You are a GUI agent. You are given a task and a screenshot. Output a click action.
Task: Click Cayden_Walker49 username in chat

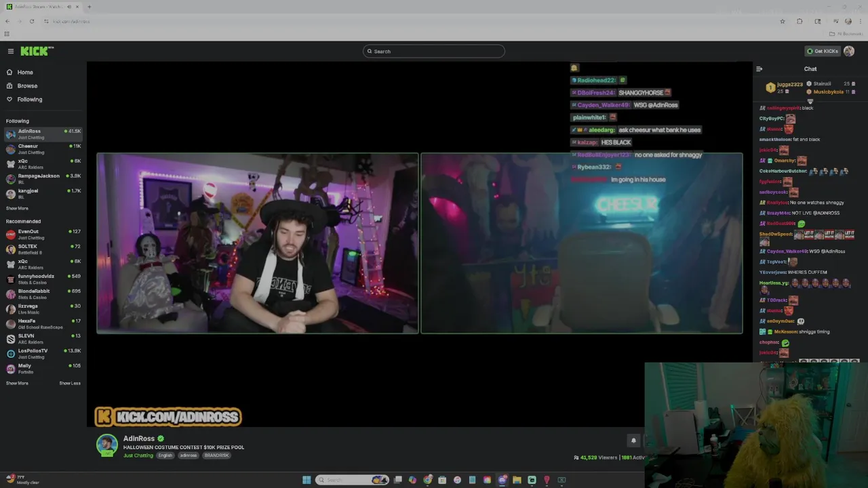[787, 251]
